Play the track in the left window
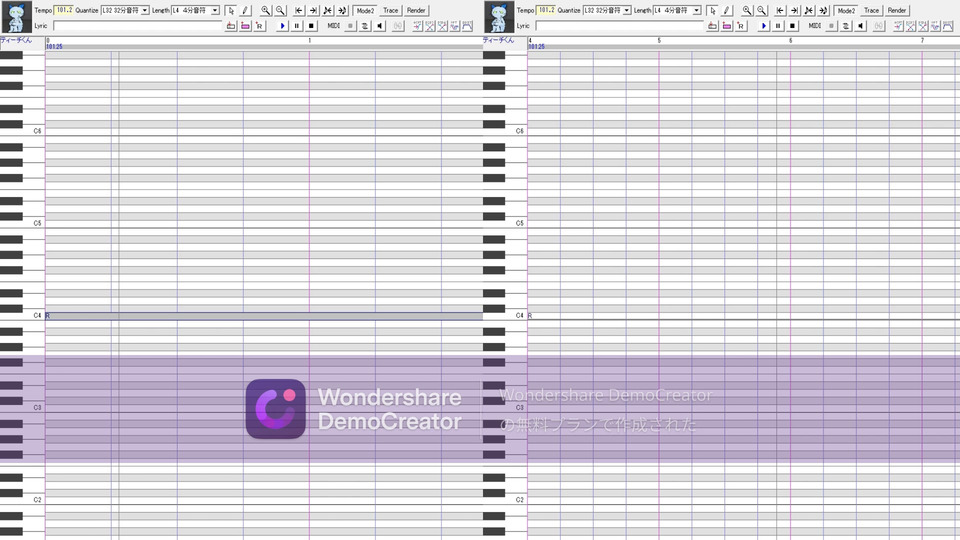 [x=282, y=26]
